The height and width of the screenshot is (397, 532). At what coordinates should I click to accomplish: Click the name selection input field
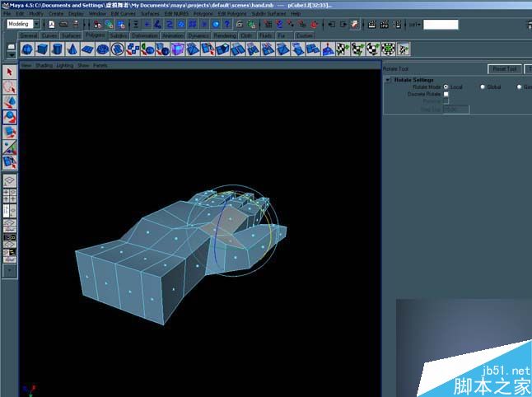(441, 25)
